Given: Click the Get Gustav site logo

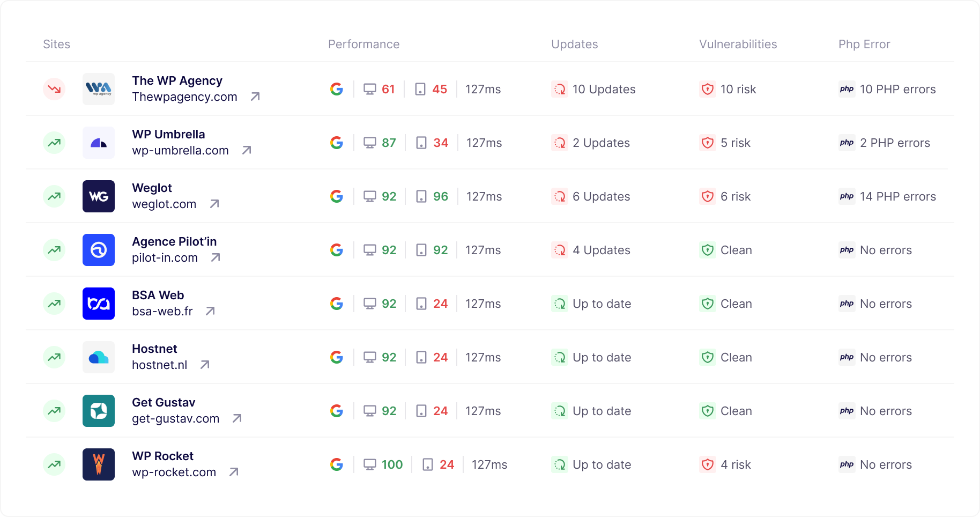Looking at the screenshot, I should (x=98, y=411).
